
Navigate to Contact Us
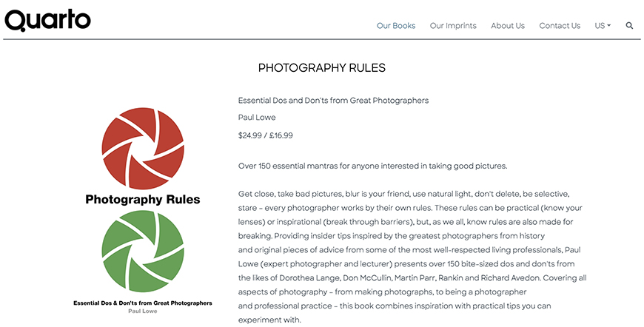(x=560, y=25)
